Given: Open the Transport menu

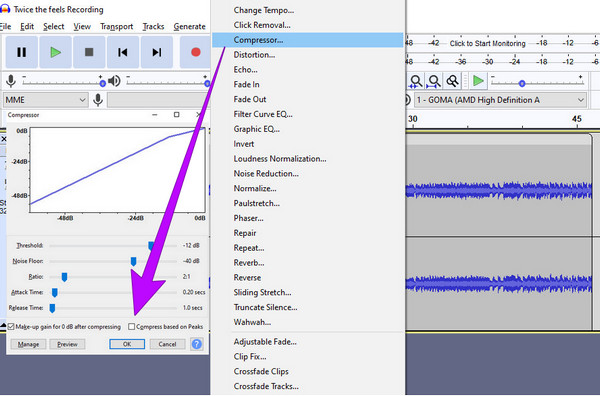Looking at the screenshot, I should [117, 26].
